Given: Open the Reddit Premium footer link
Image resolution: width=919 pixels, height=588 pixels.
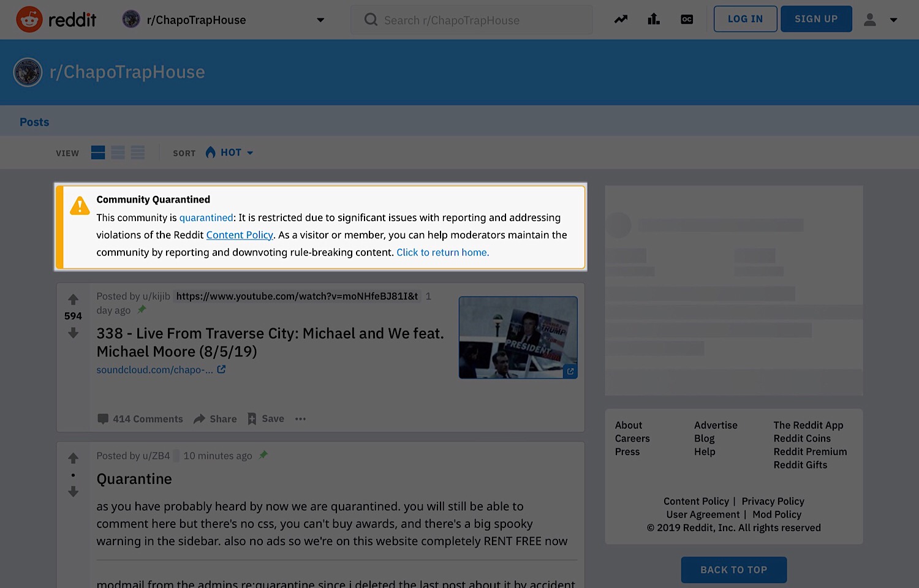Looking at the screenshot, I should tap(810, 452).
